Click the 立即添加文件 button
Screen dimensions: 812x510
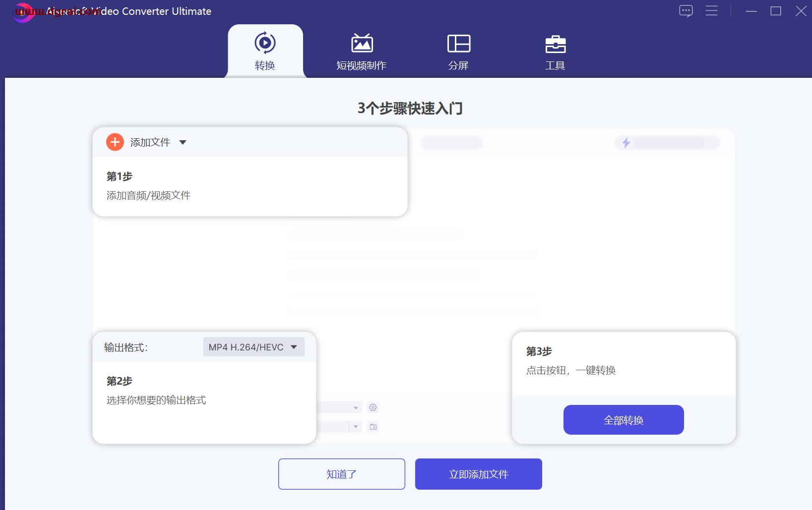[x=479, y=474]
